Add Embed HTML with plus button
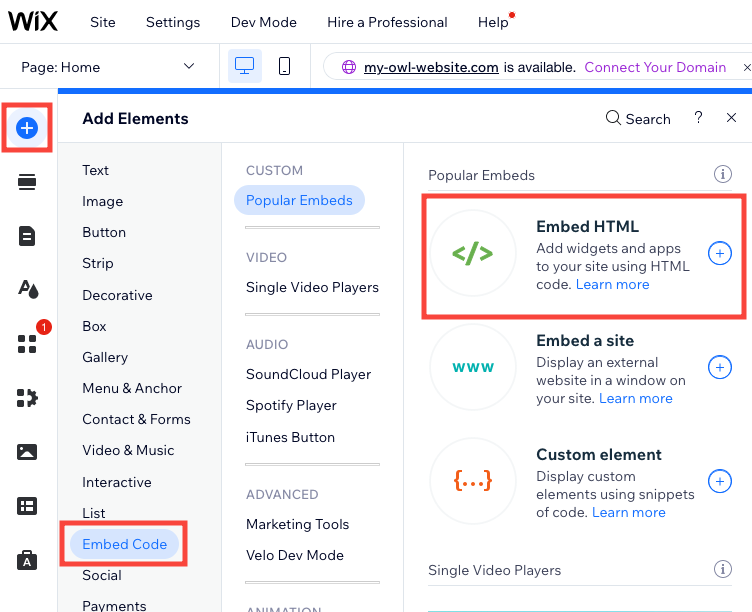752x612 pixels. click(x=719, y=254)
